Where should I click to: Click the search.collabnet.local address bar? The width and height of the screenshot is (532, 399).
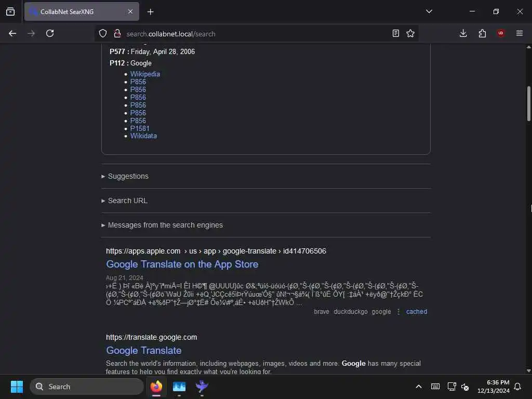(256, 34)
